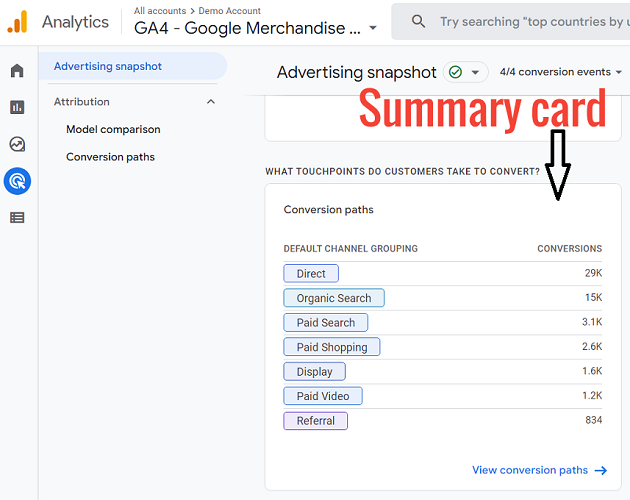The width and height of the screenshot is (630, 500).
Task: Click the green check status icon
Action: pos(455,72)
